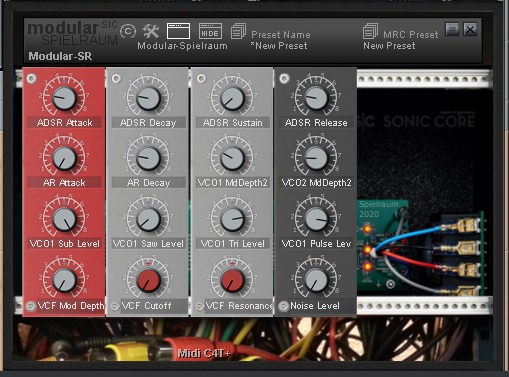This screenshot has height=377, width=509.
Task: Minimize the Modular-SR panel
Action: tap(452, 29)
